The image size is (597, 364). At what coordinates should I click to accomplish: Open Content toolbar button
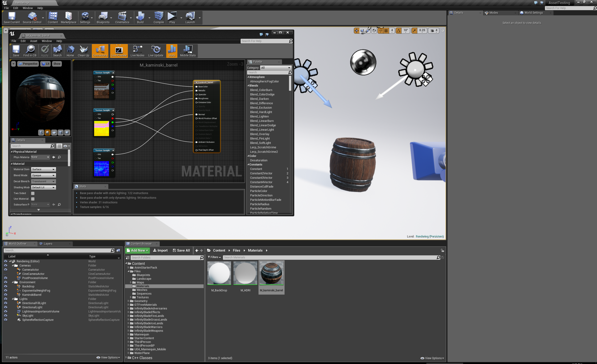(x=53, y=18)
